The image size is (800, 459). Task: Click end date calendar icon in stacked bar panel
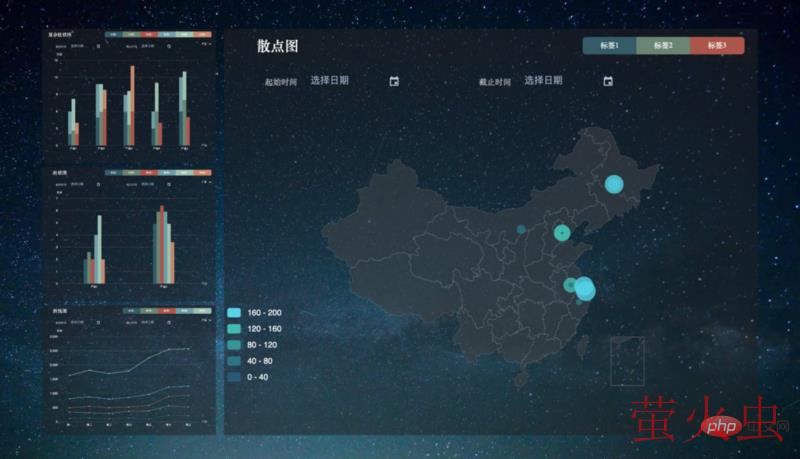(x=169, y=46)
